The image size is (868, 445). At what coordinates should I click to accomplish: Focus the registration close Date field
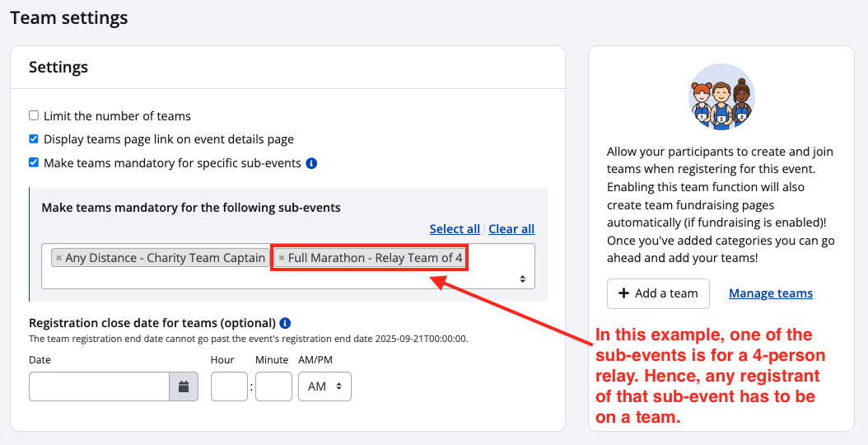coord(99,386)
